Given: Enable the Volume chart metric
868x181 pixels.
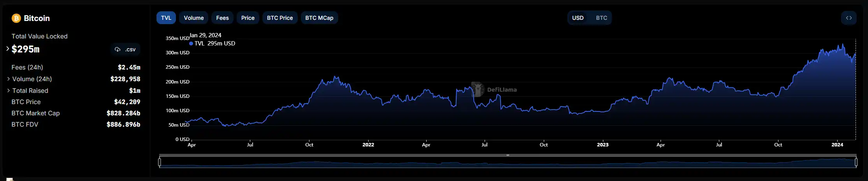Looking at the screenshot, I should pos(193,18).
